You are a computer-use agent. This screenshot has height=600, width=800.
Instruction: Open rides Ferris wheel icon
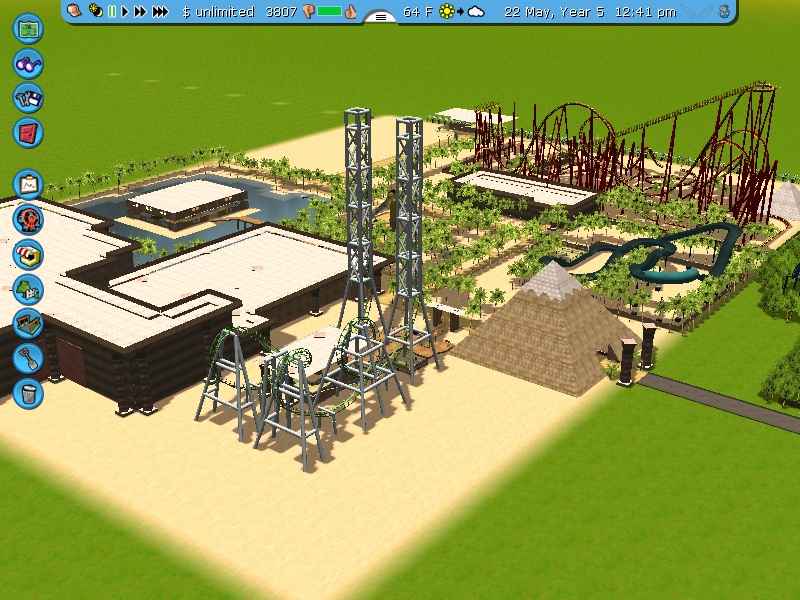coord(28,219)
